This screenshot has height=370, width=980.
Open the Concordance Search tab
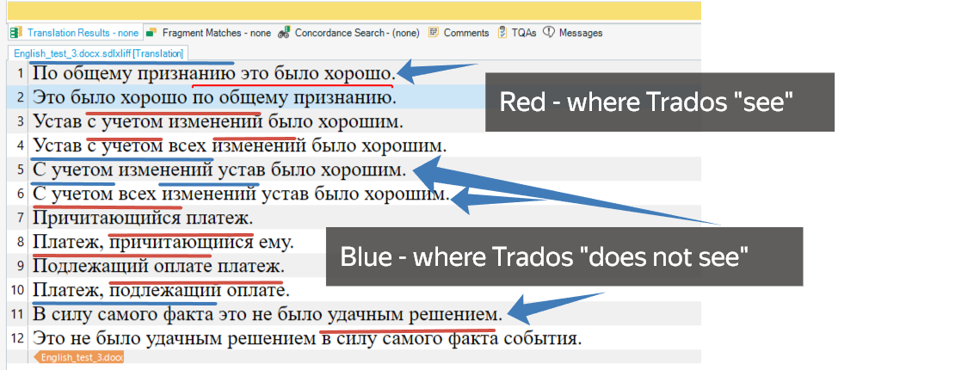[x=348, y=33]
